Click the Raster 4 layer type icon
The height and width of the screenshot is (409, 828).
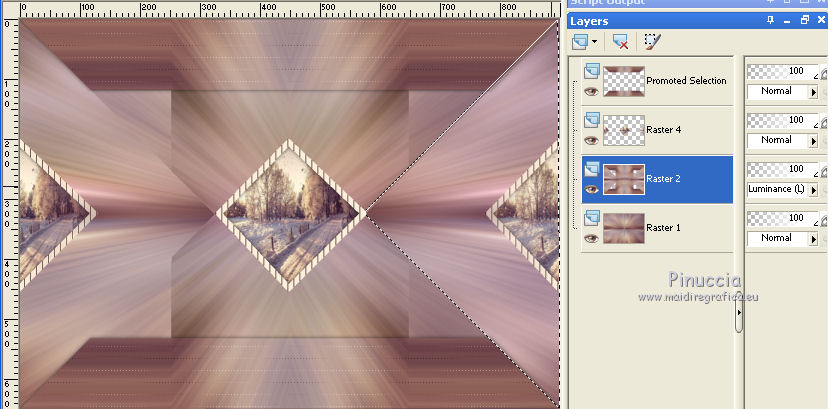pos(592,120)
